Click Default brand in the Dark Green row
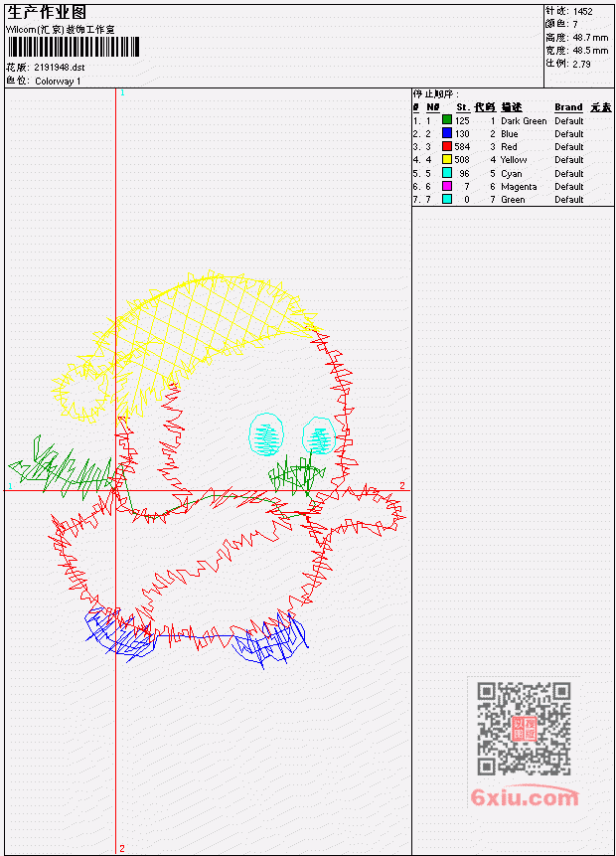616x856 pixels. [569, 120]
